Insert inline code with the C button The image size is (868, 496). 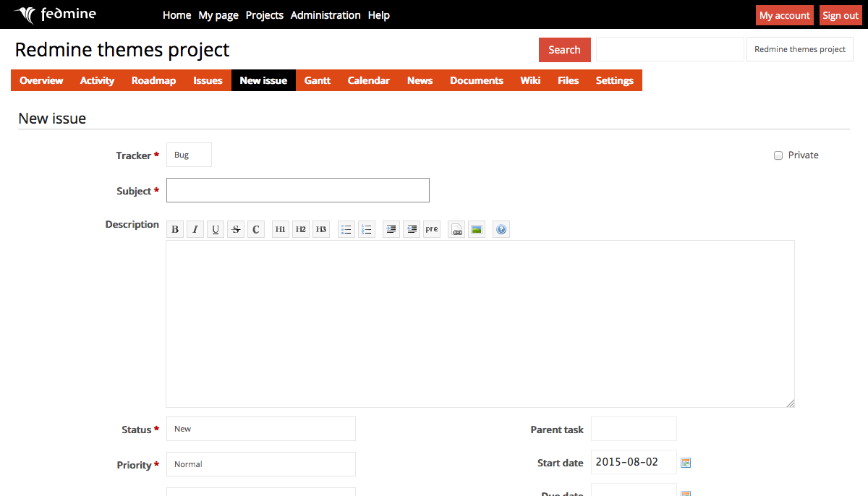pos(256,229)
